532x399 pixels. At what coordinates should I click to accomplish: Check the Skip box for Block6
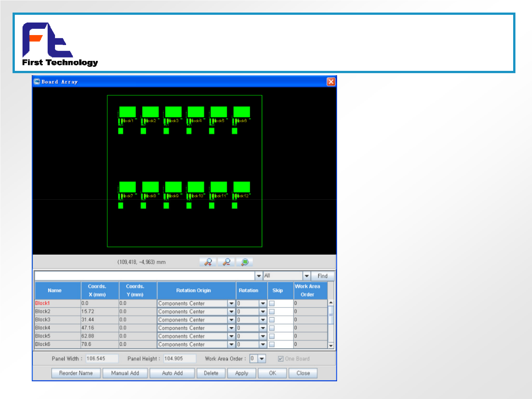pos(272,344)
